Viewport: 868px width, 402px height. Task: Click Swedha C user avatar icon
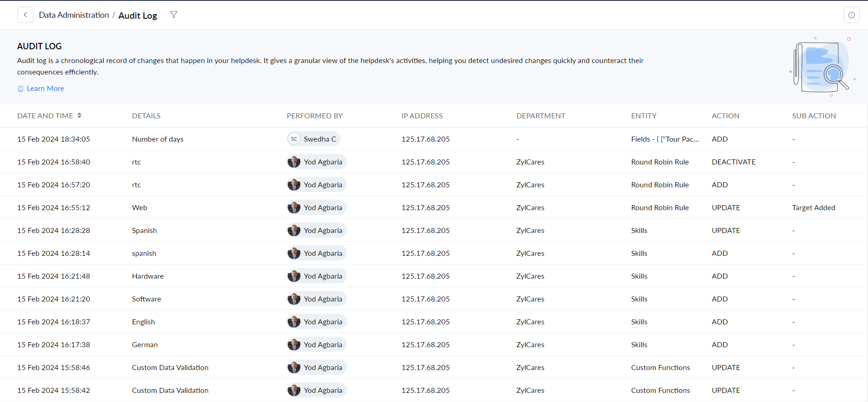pos(294,139)
